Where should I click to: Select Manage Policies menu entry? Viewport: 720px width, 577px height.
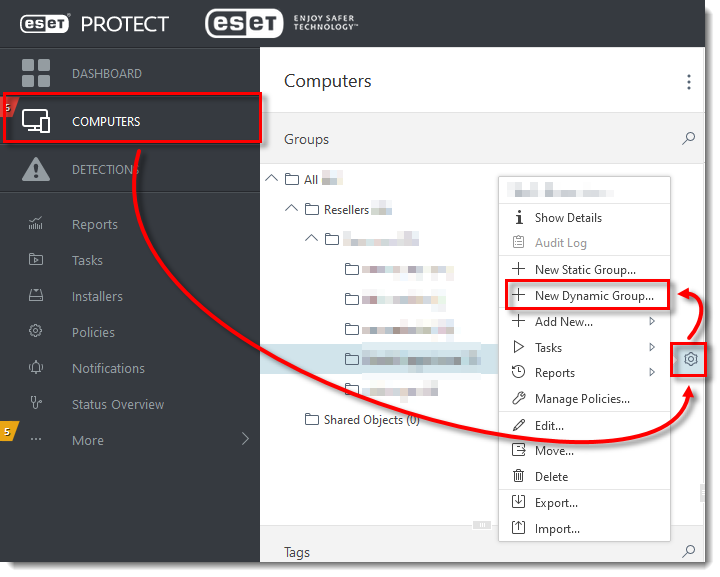[x=585, y=398]
